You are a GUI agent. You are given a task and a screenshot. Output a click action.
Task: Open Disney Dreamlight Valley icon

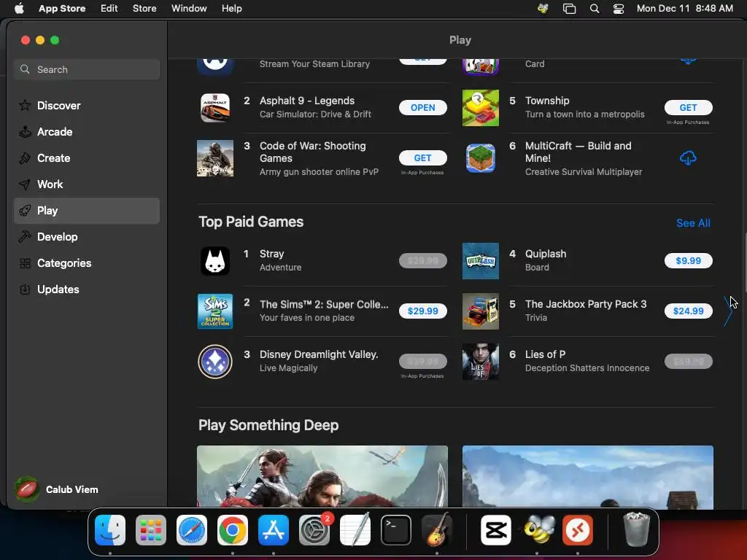pos(215,362)
